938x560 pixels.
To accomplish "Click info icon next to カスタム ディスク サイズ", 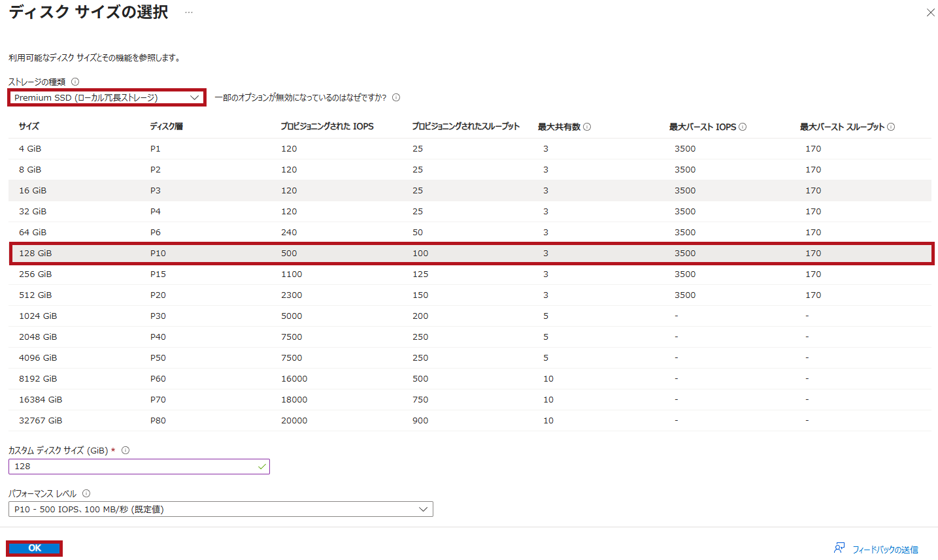I will (126, 450).
